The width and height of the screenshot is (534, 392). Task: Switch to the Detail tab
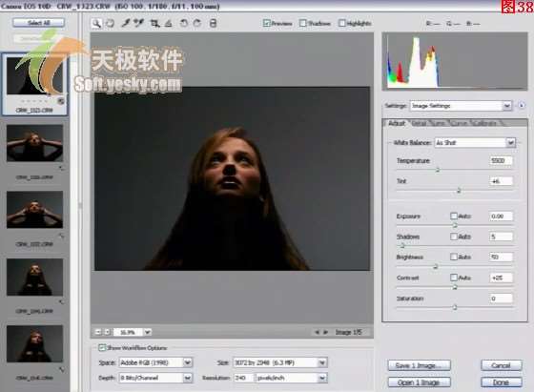(x=419, y=123)
